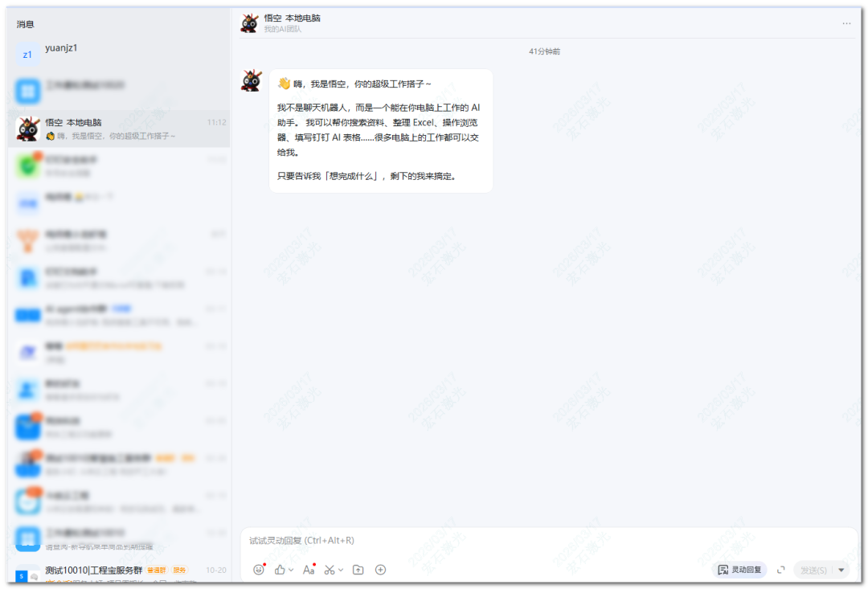The image size is (868, 589).
Task: Click the 悟空 greeting message bubble
Action: click(381, 131)
